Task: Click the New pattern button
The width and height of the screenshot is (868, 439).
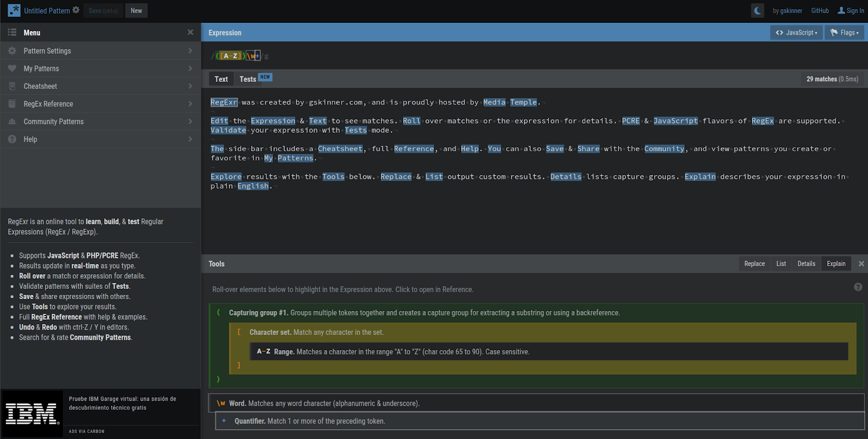Action: (x=136, y=11)
